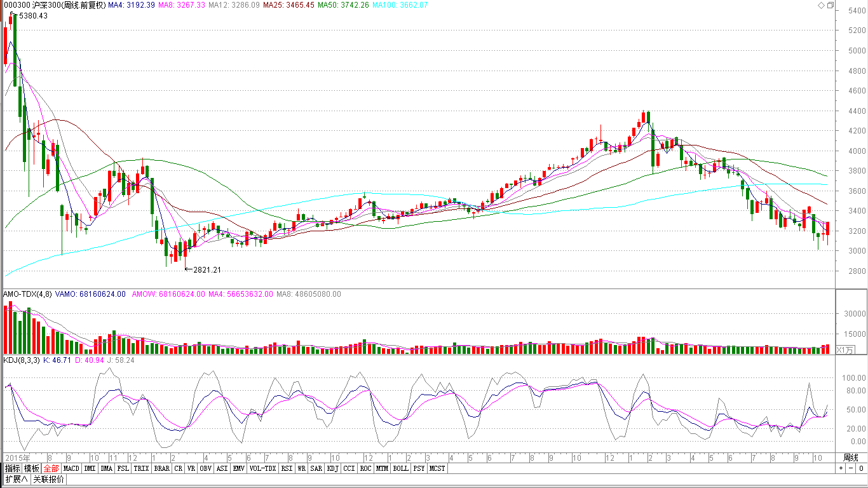
Task: Click the KDJ(8,3,3) indicator label
Action: pyautogui.click(x=22, y=360)
